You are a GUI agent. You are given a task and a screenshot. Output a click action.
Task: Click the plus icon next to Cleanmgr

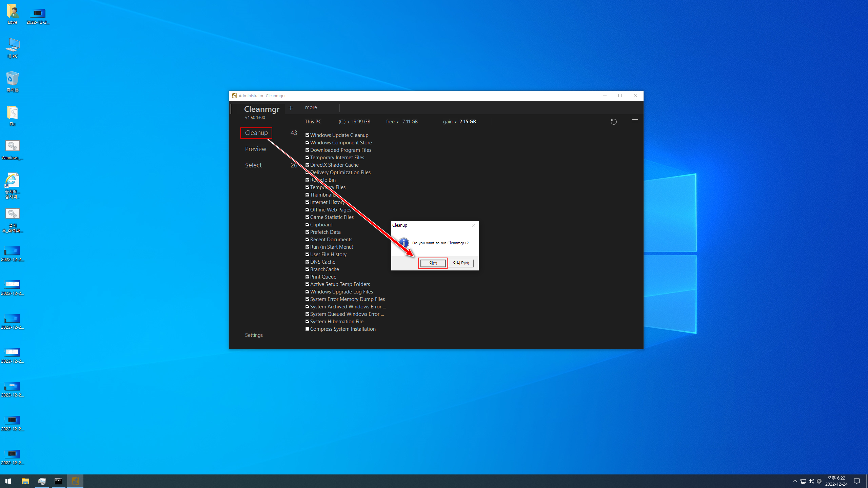pyautogui.click(x=291, y=108)
